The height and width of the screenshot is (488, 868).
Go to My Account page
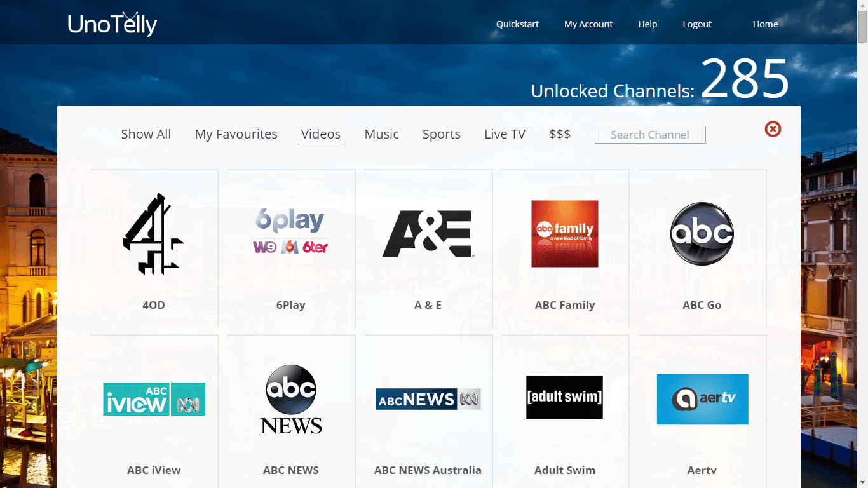[588, 24]
